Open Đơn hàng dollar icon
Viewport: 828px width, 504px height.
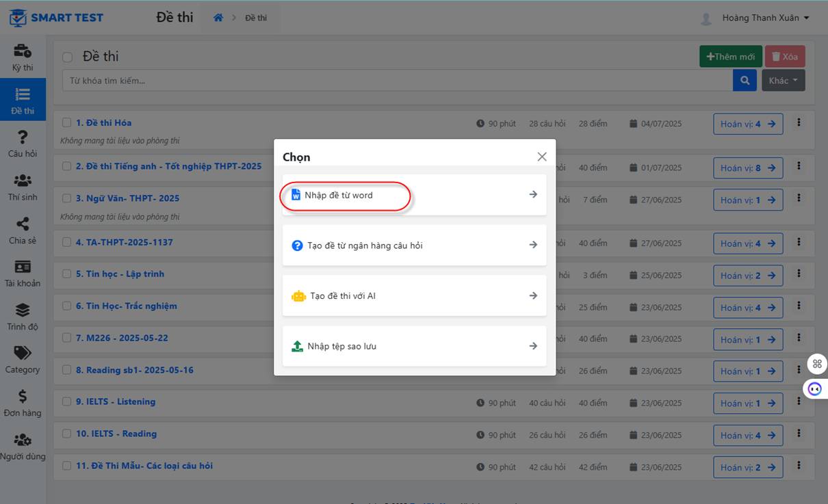coord(23,396)
